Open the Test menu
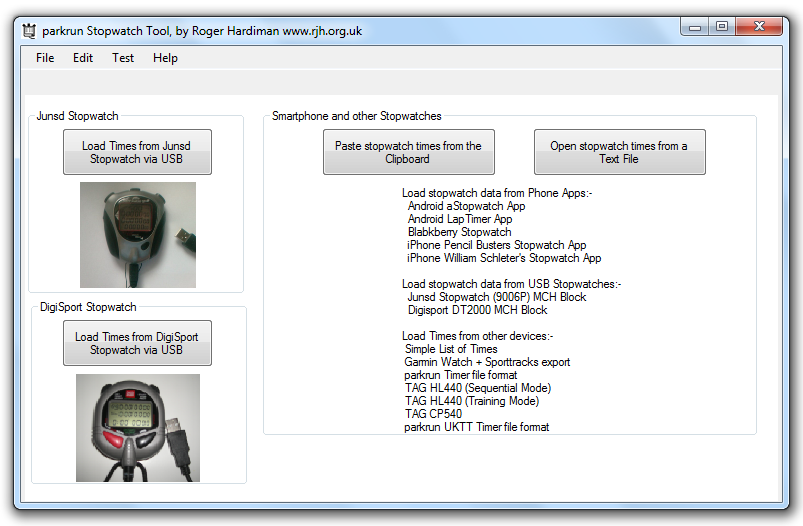Image resolution: width=803 pixels, height=526 pixels. point(123,58)
